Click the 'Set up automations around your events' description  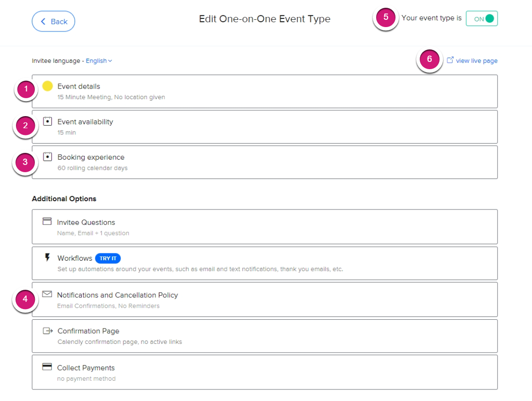(200, 269)
